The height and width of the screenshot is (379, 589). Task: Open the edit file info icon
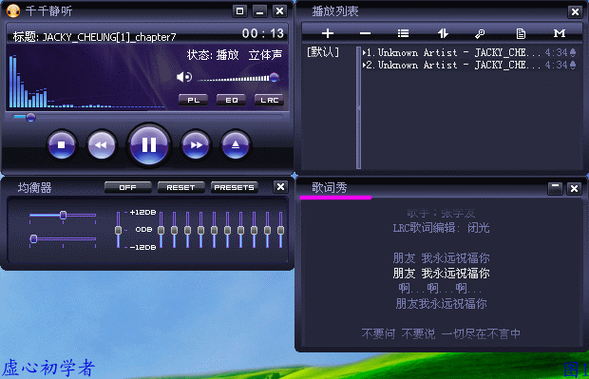(521, 34)
